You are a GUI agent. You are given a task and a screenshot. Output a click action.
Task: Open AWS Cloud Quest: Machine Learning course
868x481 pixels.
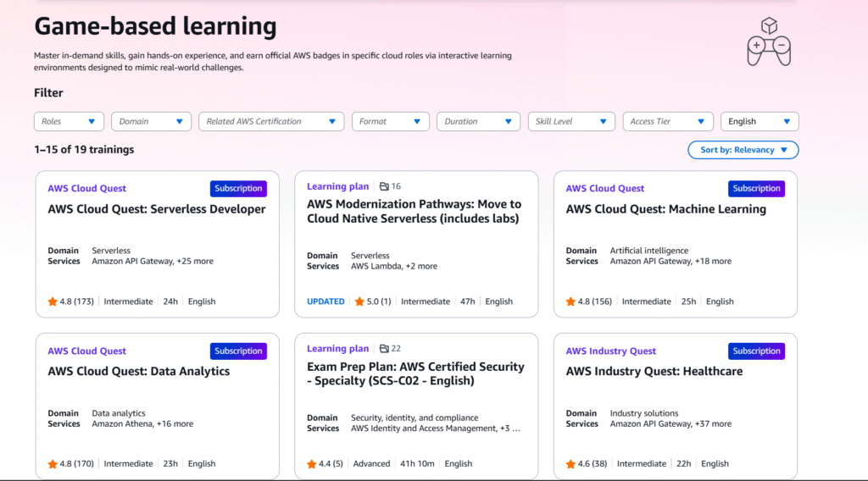[x=666, y=209]
